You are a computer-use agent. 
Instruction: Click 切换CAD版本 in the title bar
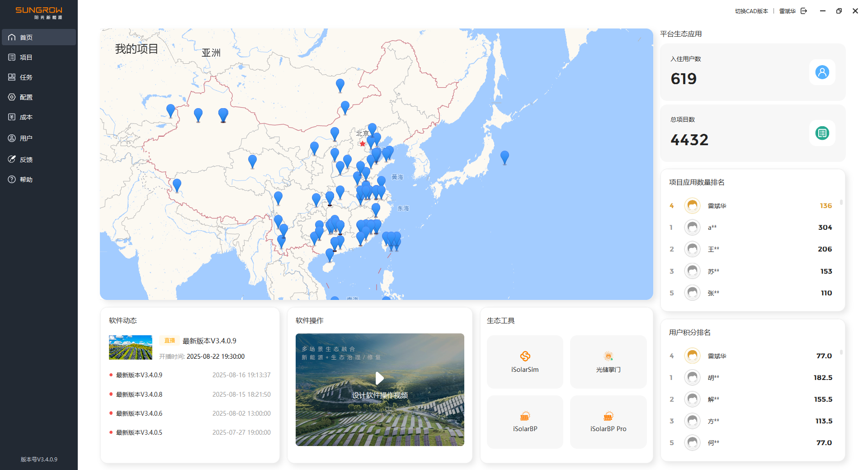click(x=751, y=11)
